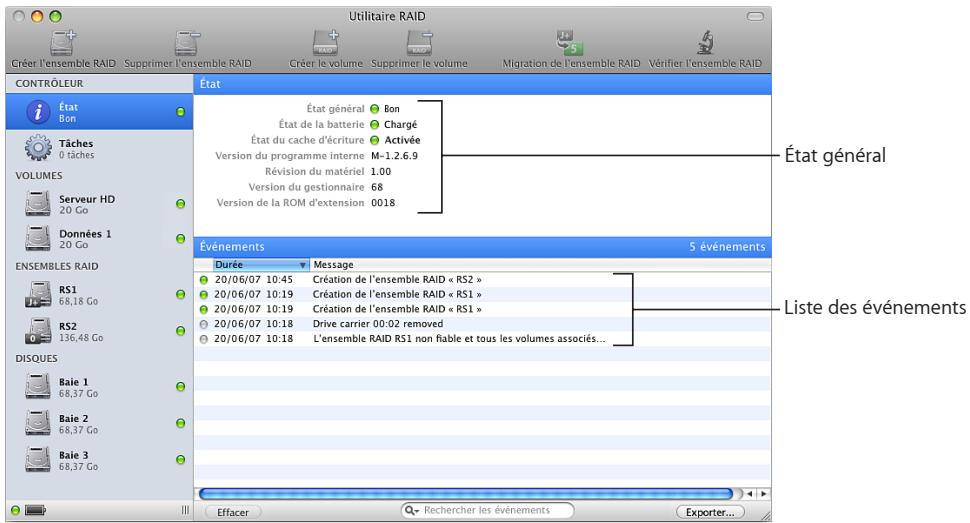
Task: Click magnifier icon in event search field
Action: click(411, 511)
